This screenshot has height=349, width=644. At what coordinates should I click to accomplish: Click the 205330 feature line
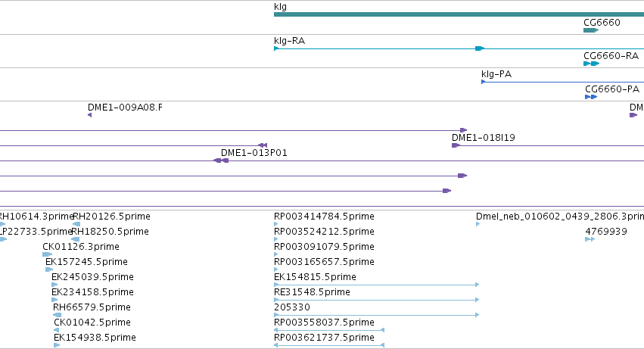(377, 315)
